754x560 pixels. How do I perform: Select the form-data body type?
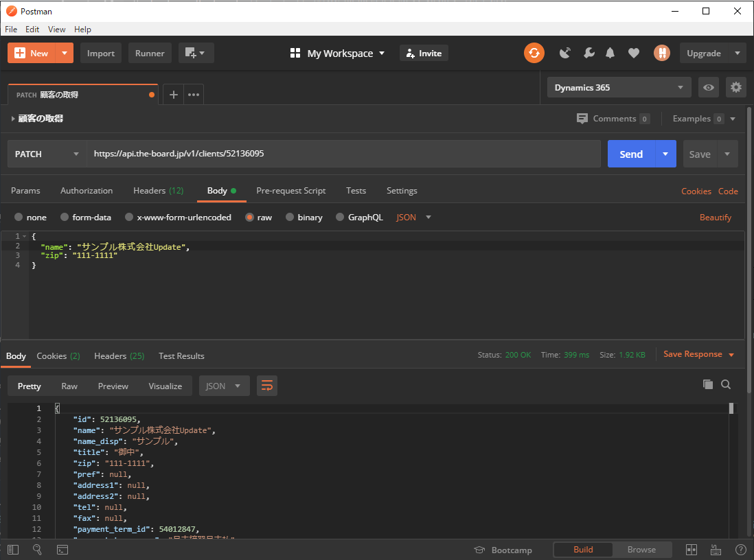click(x=65, y=218)
